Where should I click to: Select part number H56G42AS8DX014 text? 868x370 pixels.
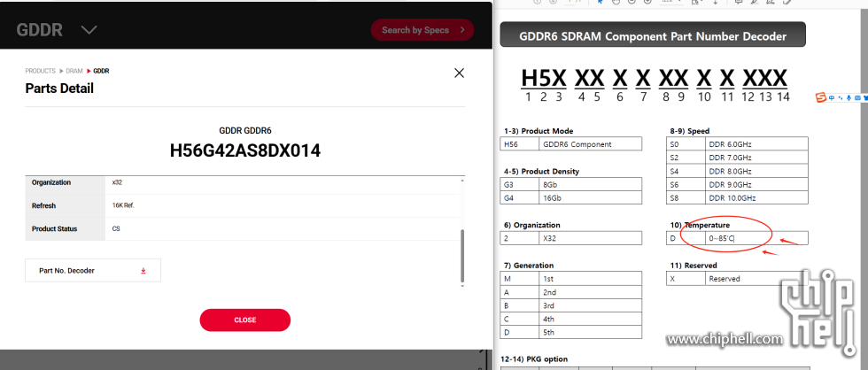tap(244, 150)
